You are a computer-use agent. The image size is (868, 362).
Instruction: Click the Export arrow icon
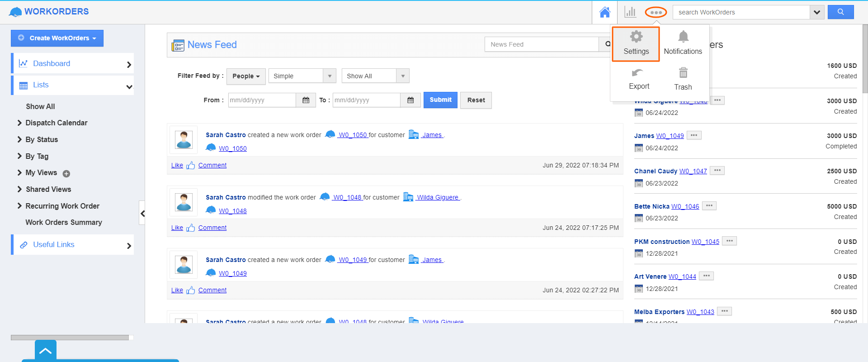638,73
